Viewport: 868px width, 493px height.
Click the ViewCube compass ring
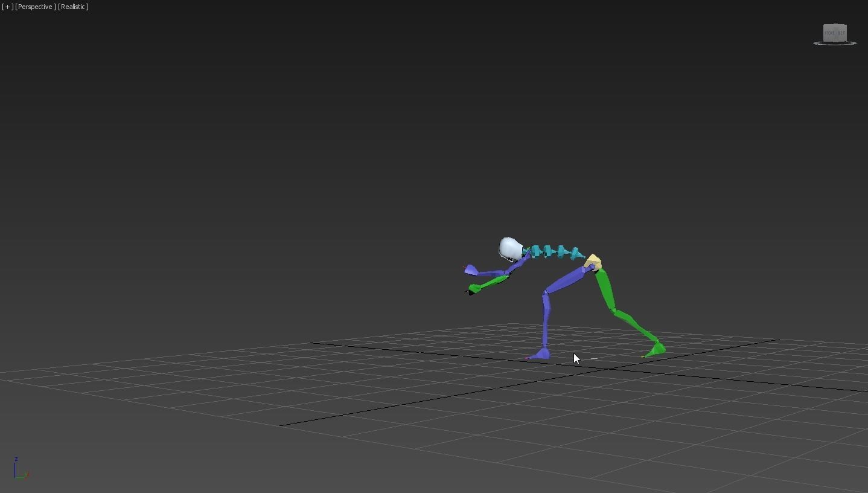(x=835, y=43)
